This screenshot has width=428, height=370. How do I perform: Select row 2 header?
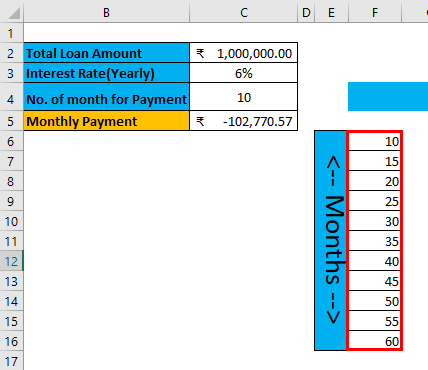11,53
